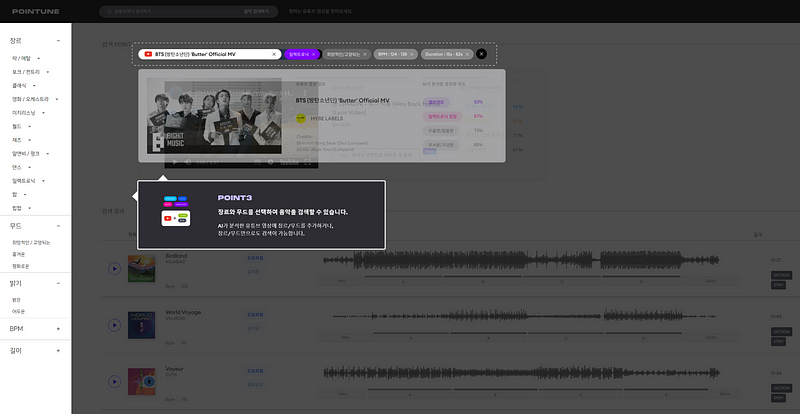Screen dimensions: 800x414
Task: Open the YouTube player settings gear
Action: coord(270,162)
